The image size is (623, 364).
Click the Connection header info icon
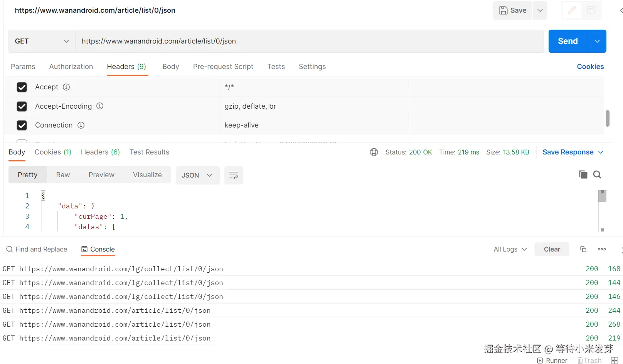pos(81,125)
